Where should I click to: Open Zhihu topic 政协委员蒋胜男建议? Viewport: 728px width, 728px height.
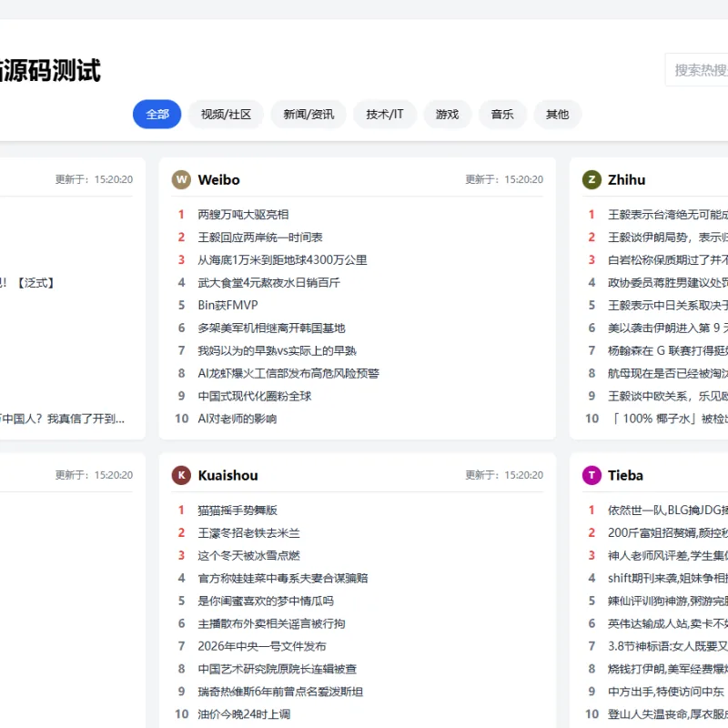pyautogui.click(x=668, y=283)
